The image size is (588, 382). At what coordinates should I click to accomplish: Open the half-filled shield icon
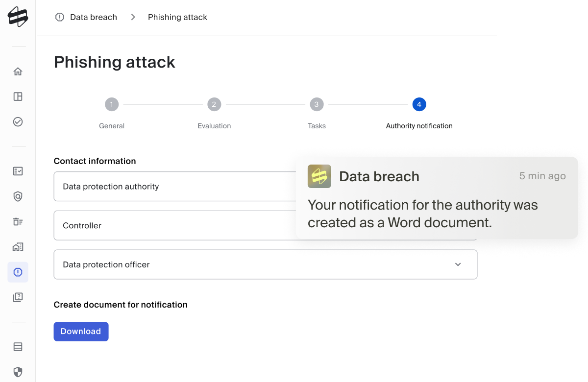click(x=18, y=372)
